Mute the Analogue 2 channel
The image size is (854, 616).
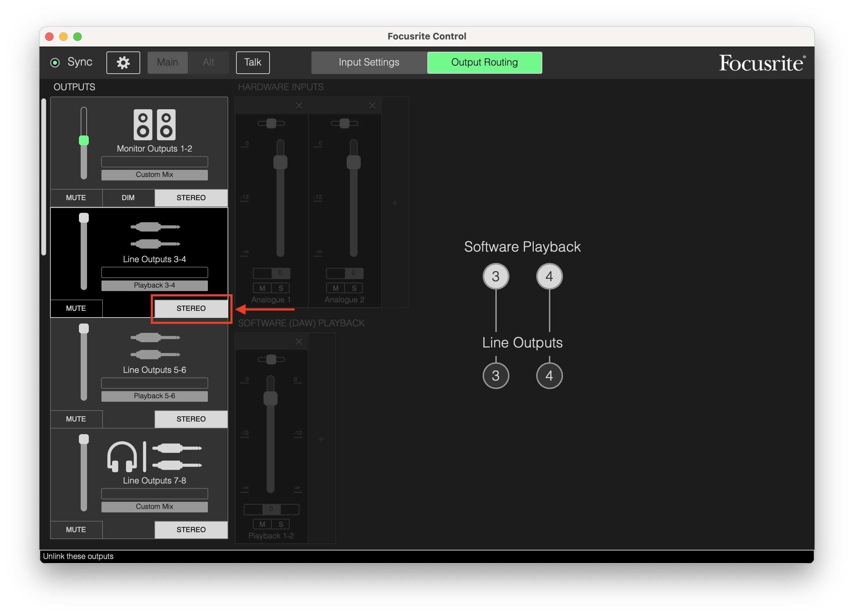[x=336, y=288]
